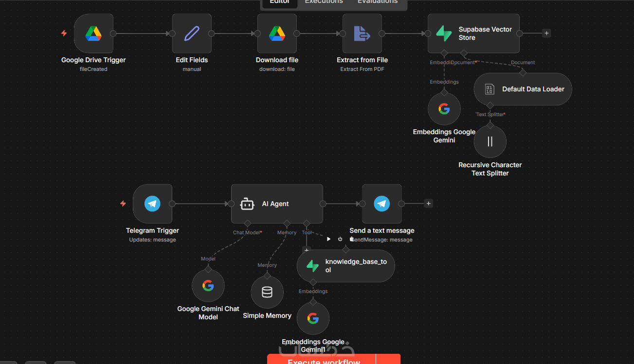The height and width of the screenshot is (364, 634).
Task: Open the Edit Fields pencil node
Action: click(x=192, y=34)
